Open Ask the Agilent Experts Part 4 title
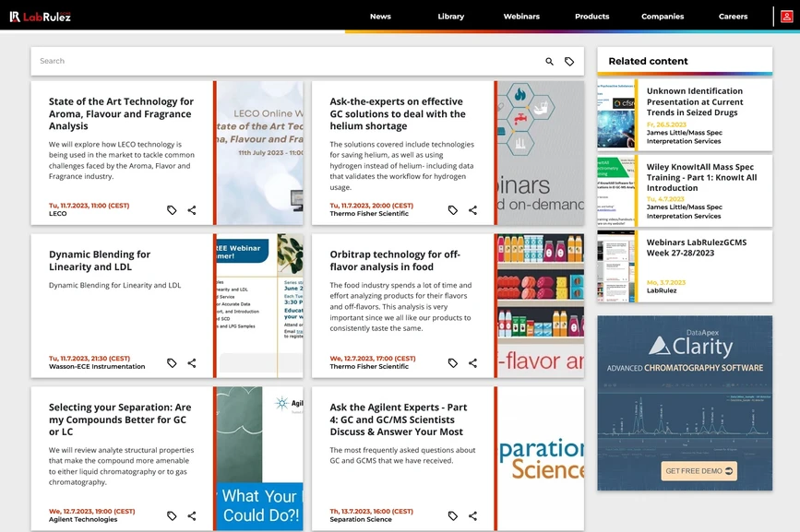The width and height of the screenshot is (800, 532). click(398, 420)
